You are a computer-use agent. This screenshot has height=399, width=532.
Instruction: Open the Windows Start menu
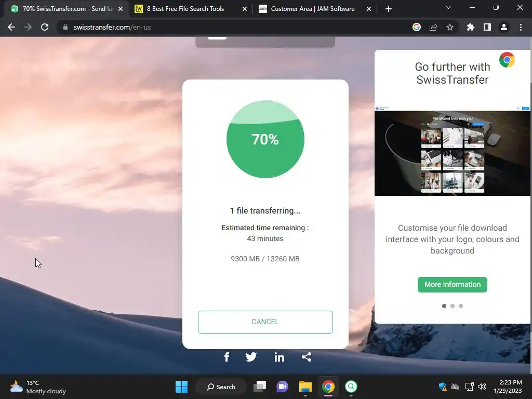(181, 387)
